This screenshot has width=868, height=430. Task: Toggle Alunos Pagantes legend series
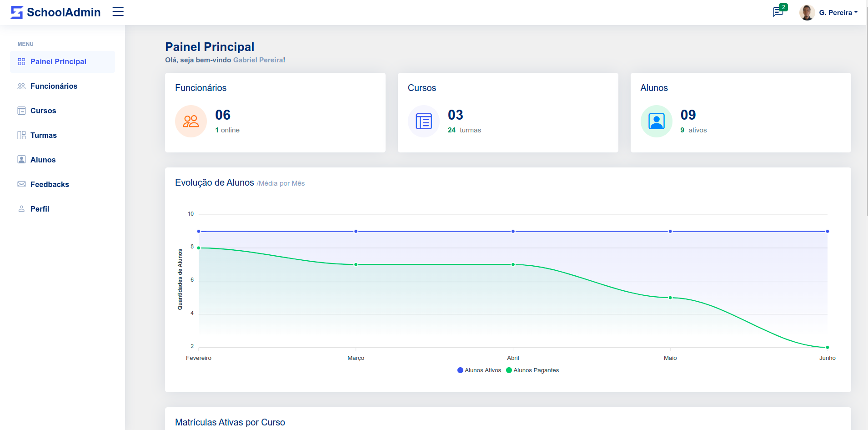click(x=532, y=370)
